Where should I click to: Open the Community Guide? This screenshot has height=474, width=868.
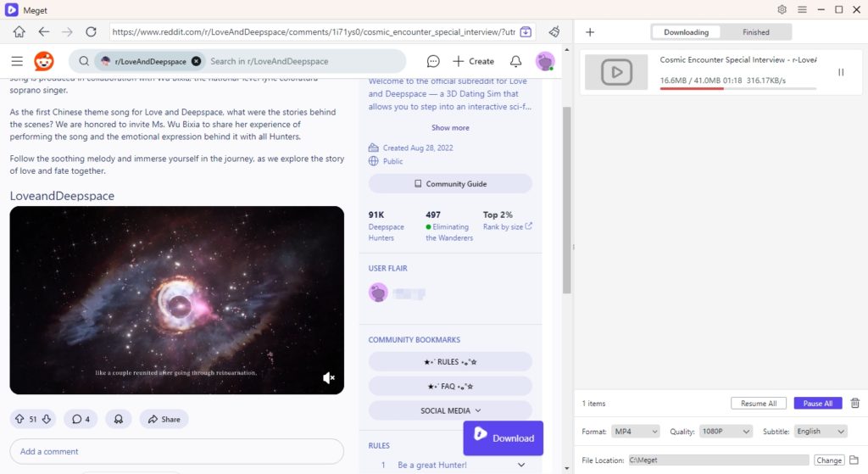point(450,184)
